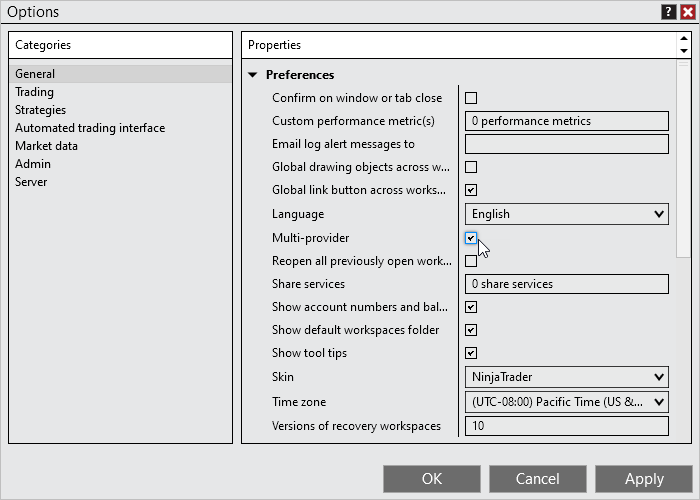Click the OK button
This screenshot has width=700, height=500.
[432, 479]
